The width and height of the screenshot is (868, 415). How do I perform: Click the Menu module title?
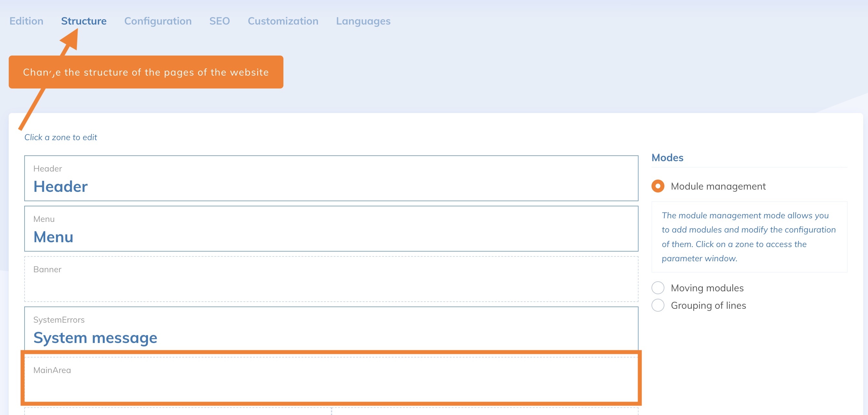coord(53,237)
